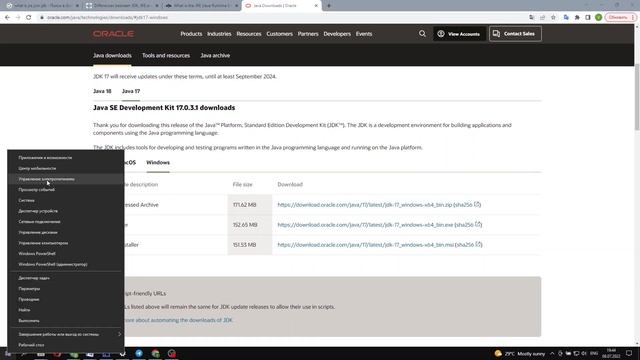Viewport: 640px width, 360px height.
Task: Open the Oracle site search icon
Action: point(422,34)
